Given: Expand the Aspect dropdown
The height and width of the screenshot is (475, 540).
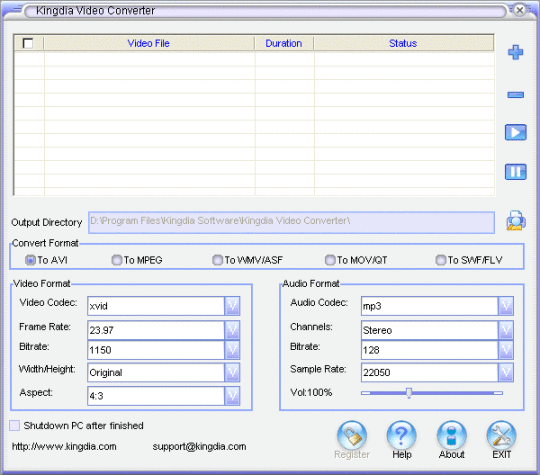Looking at the screenshot, I should coord(232,396).
